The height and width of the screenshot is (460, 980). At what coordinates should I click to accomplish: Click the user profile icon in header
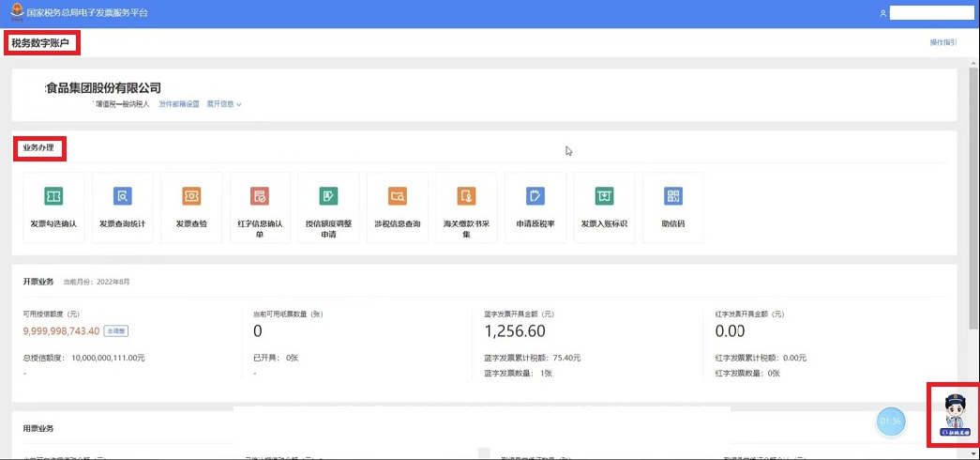coord(882,13)
